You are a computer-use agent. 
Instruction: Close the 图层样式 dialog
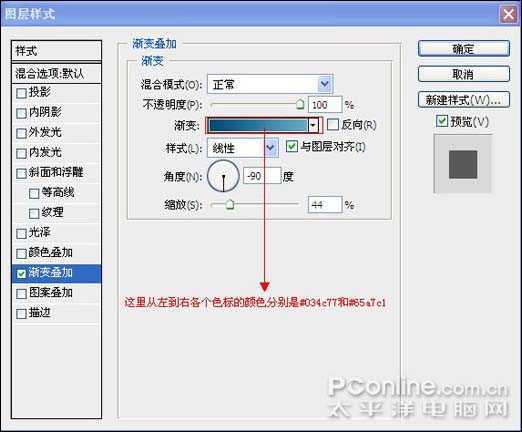(x=508, y=15)
